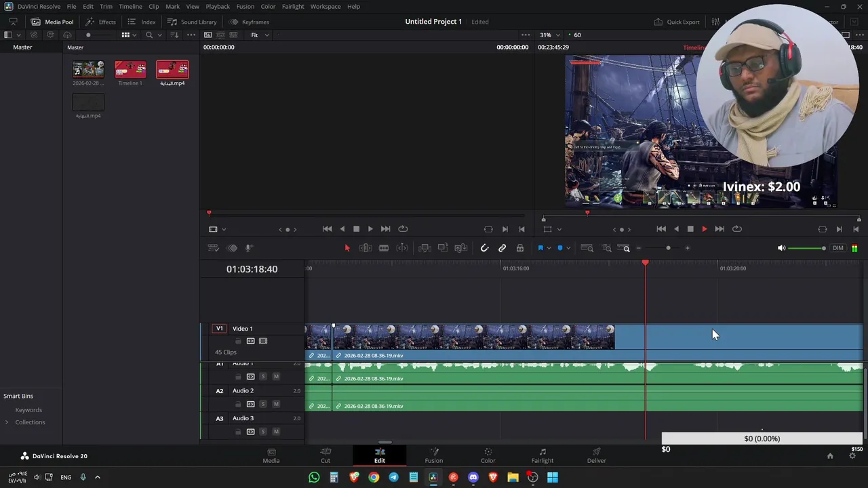Select the 2026-02-28 clip thumbnail in media pool

88,69
